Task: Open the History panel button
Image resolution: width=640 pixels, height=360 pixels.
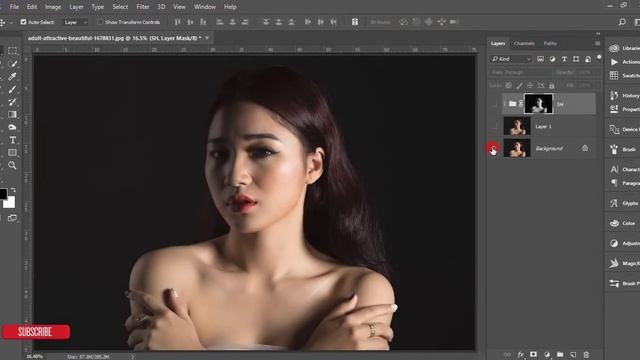Action: (x=624, y=96)
